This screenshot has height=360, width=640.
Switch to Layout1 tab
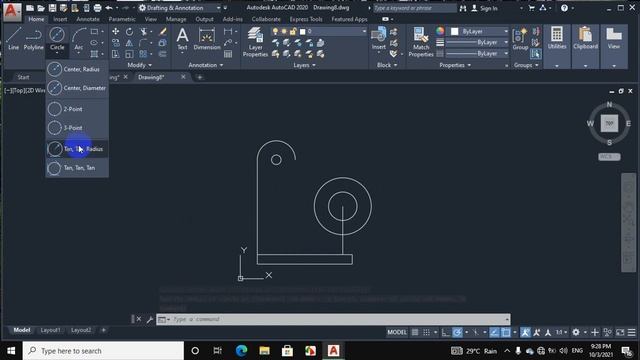point(50,330)
